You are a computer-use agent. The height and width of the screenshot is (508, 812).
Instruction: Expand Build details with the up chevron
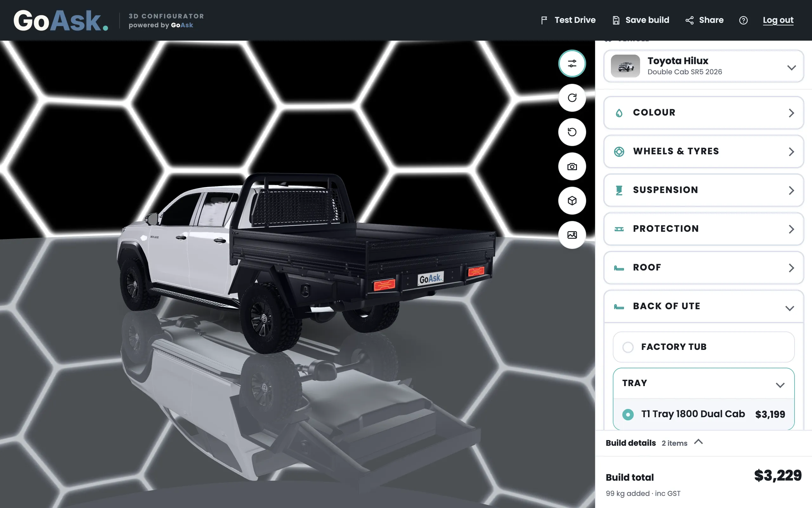tap(698, 442)
